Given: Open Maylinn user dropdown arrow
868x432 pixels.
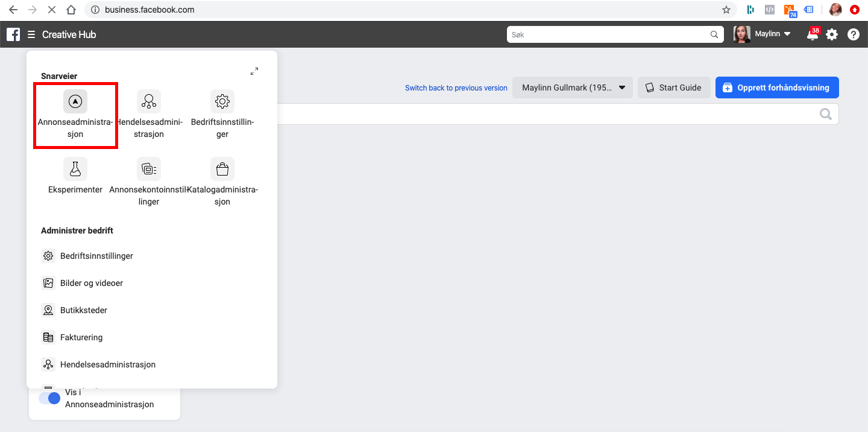Looking at the screenshot, I should pyautogui.click(x=787, y=34).
